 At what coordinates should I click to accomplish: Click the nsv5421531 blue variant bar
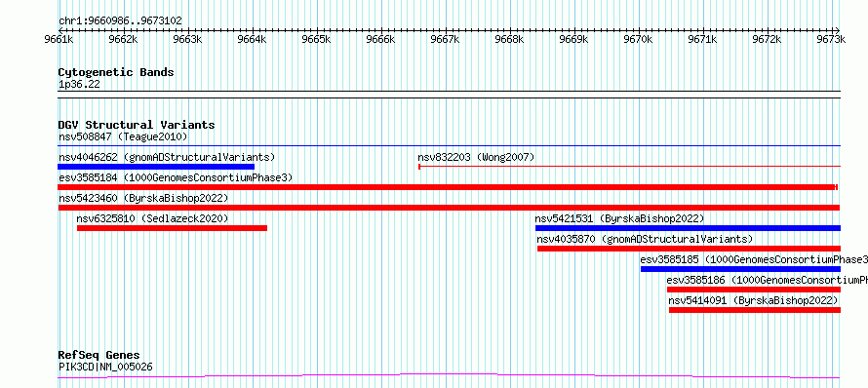point(688,228)
